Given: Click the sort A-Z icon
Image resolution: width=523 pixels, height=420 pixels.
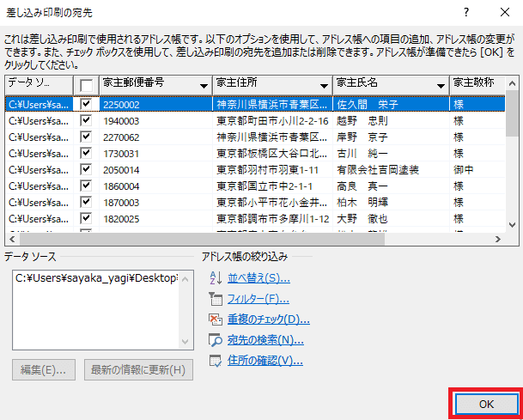Looking at the screenshot, I should point(215,278).
